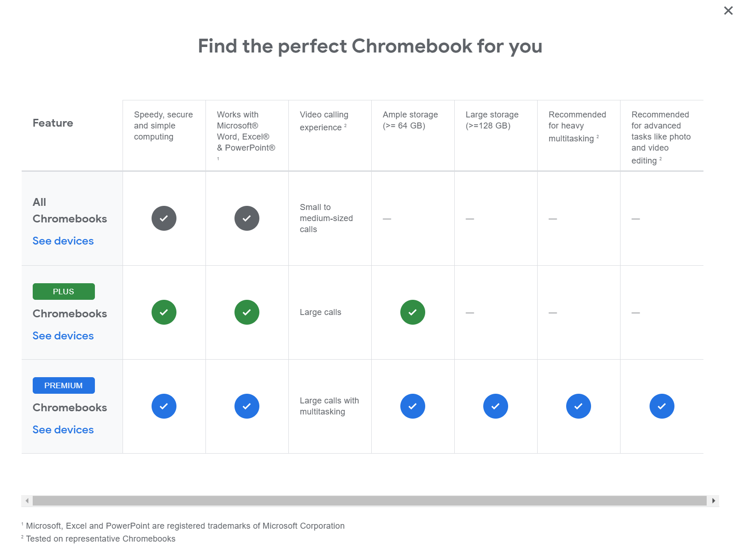Click the green Microsoft Office checkmark for Plus Chromebooks
Image resolution: width=744 pixels, height=560 pixels.
point(247,312)
